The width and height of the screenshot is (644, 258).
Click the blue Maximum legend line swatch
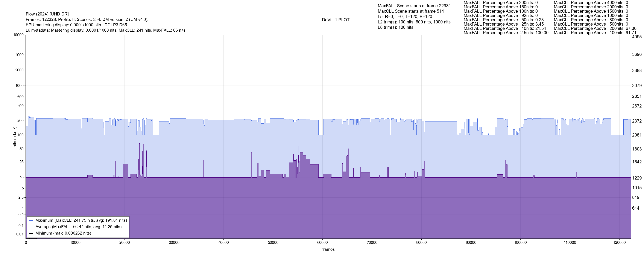point(31,221)
